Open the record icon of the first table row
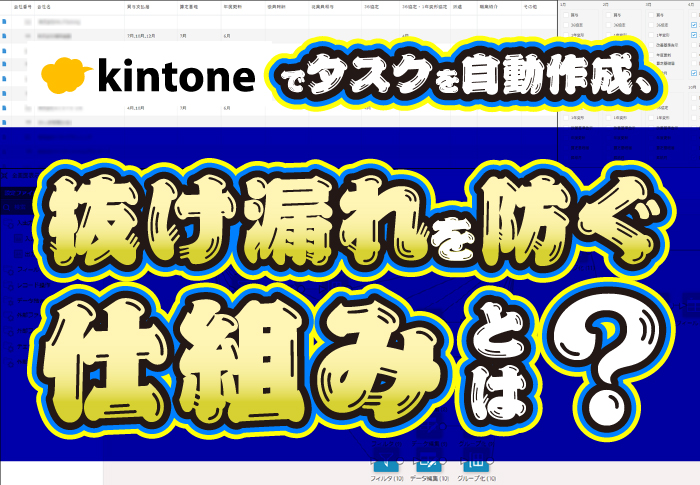The height and width of the screenshot is (485, 700). click(x=4, y=21)
